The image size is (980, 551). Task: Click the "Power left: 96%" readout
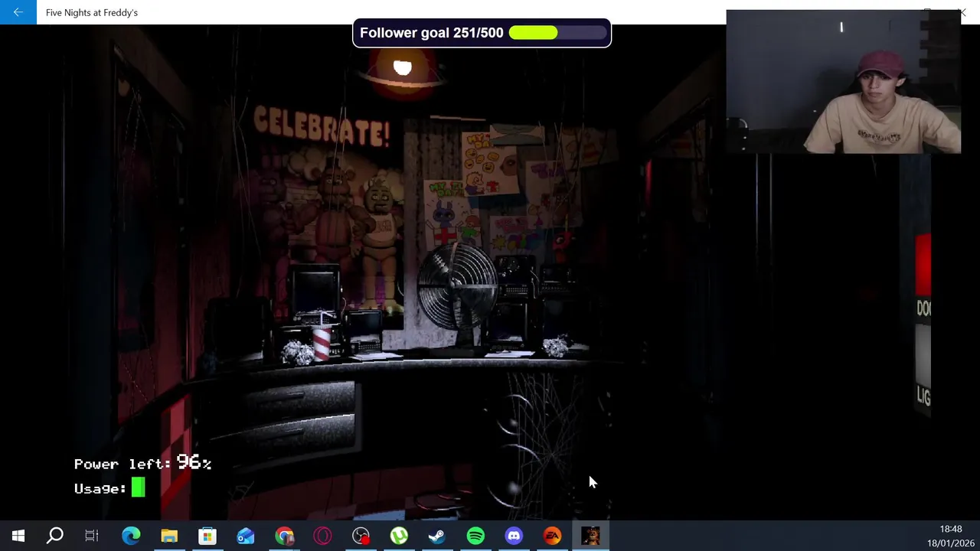pos(142,462)
